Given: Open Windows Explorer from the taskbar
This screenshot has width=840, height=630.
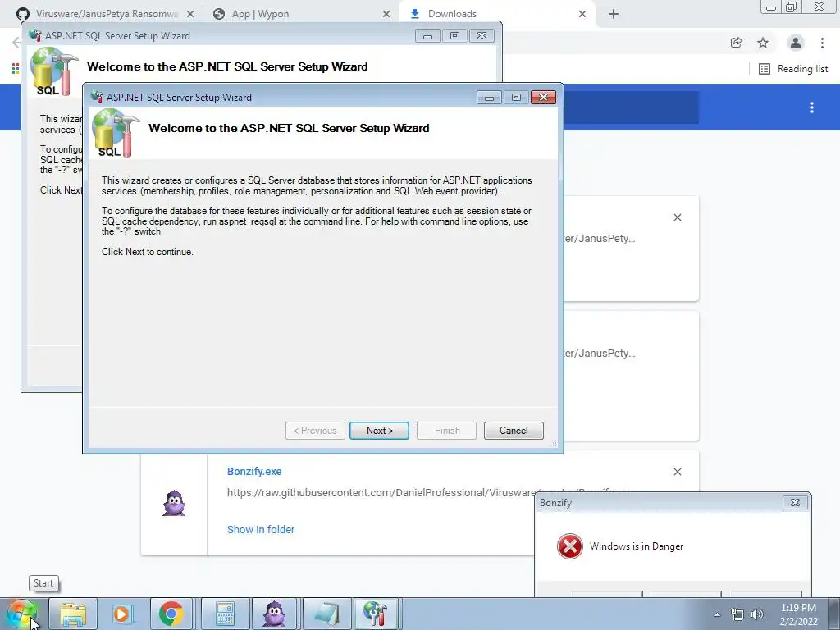Looking at the screenshot, I should [x=73, y=614].
